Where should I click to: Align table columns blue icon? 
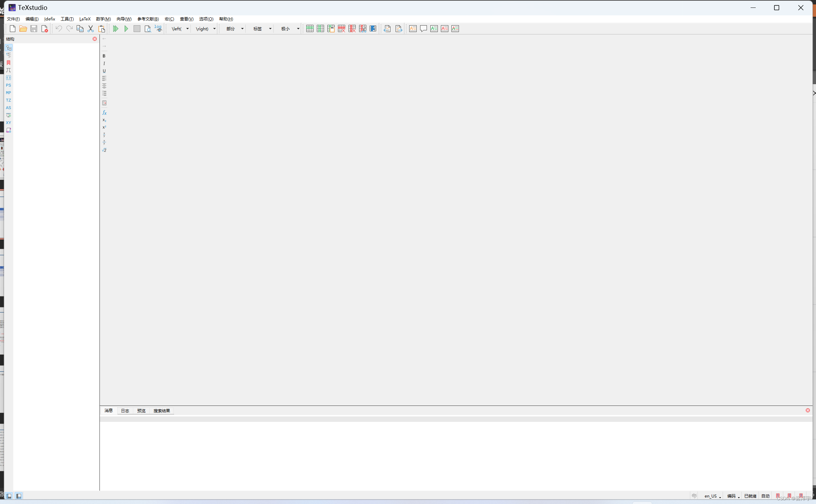point(373,29)
